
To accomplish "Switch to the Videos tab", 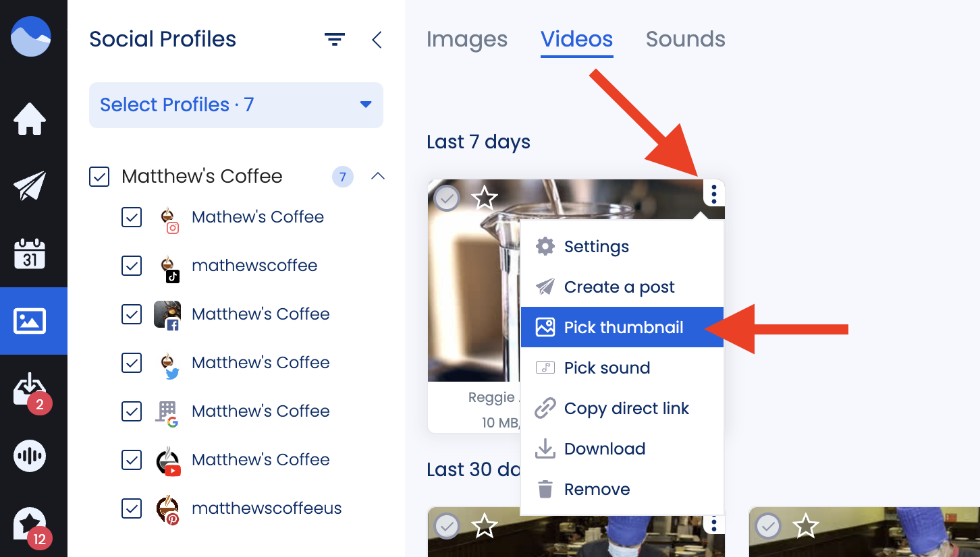I will (x=577, y=40).
